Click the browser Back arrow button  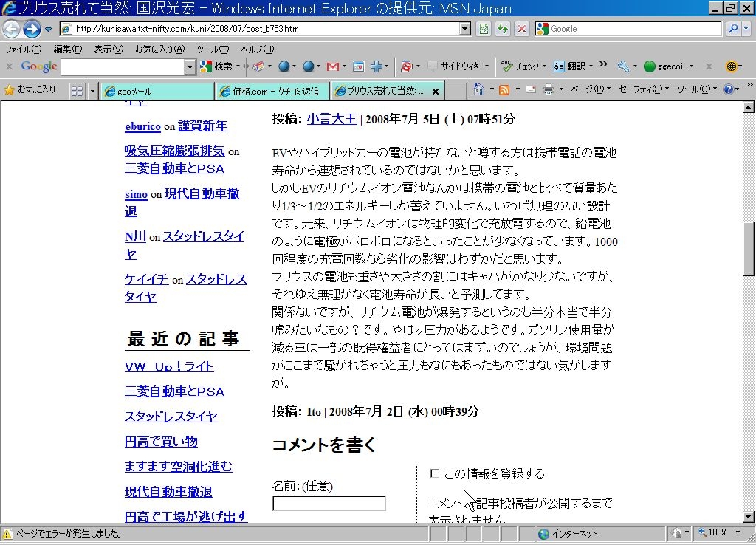pos(12,29)
